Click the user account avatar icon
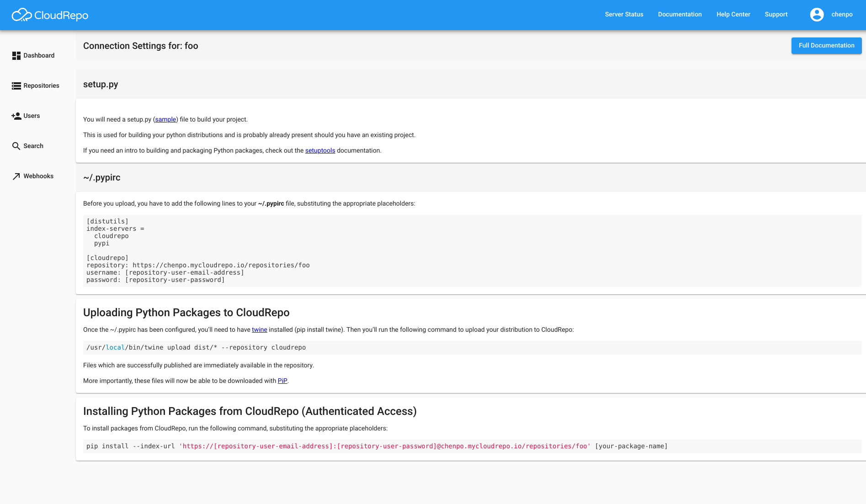This screenshot has height=504, width=866. (817, 15)
